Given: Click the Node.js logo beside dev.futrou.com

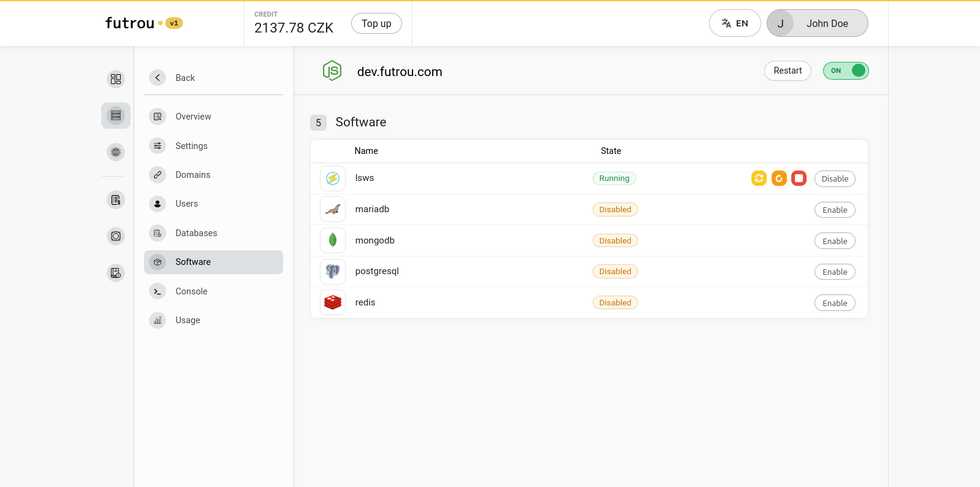Looking at the screenshot, I should pyautogui.click(x=332, y=71).
